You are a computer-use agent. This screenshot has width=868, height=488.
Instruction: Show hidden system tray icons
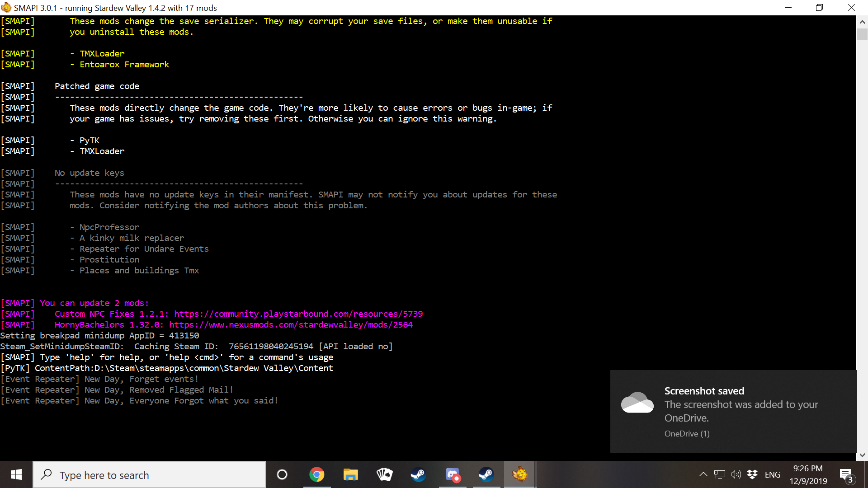click(x=703, y=474)
